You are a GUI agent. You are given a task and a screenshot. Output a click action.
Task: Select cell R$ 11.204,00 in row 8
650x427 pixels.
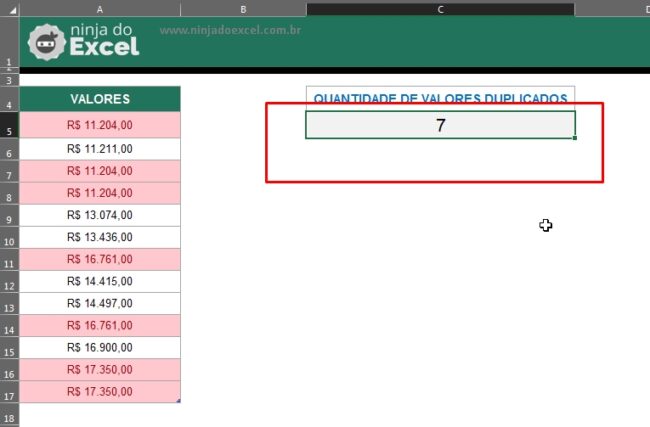click(x=100, y=193)
